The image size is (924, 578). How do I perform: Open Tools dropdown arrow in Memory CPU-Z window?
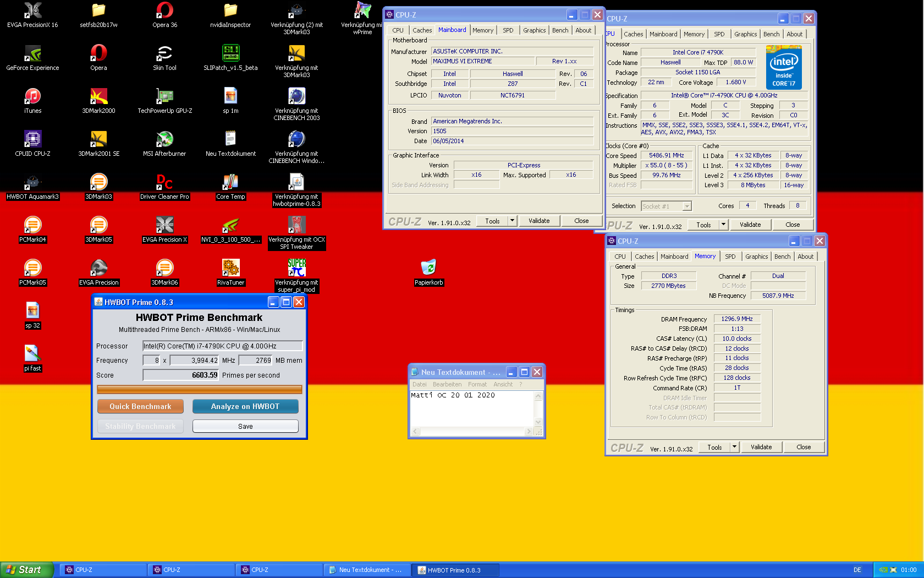(x=734, y=447)
